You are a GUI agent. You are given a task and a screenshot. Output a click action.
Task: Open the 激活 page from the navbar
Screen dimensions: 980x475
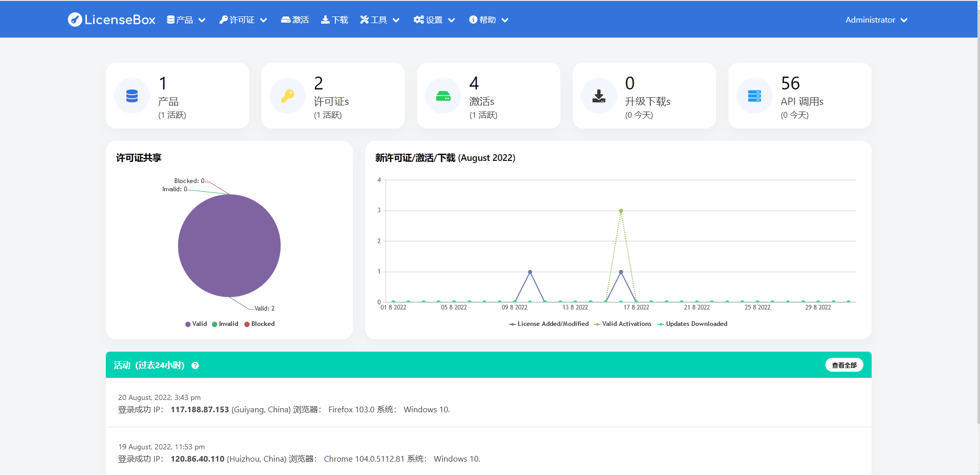point(295,20)
